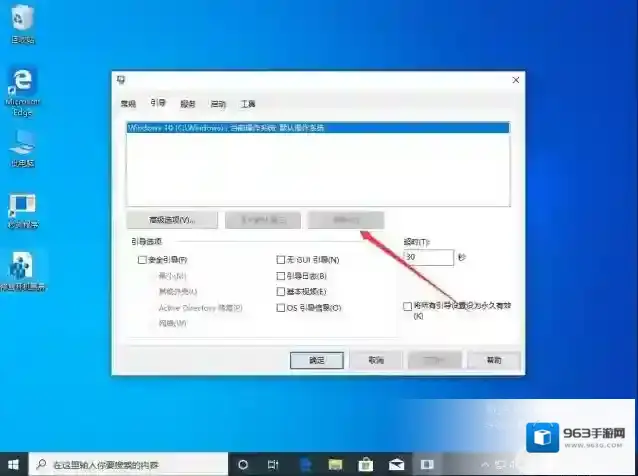The height and width of the screenshot is (476, 638).
Task: Switch to the 服务 (Services) tab
Action: click(188, 104)
